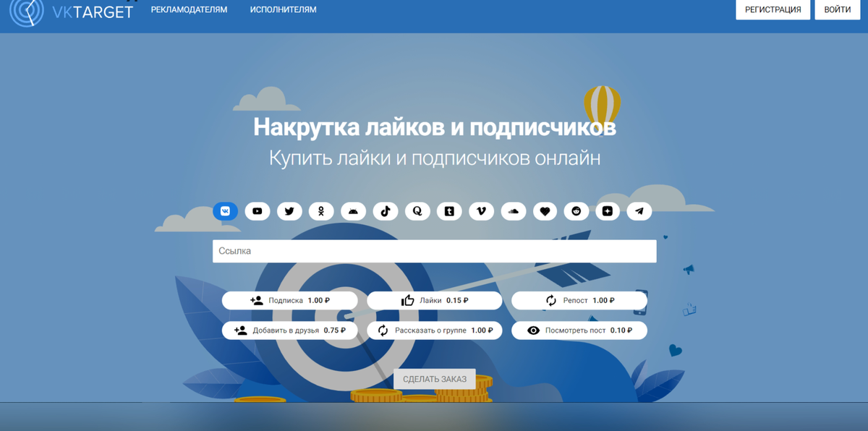Select the Twitter bird icon
Viewport: 868px width, 431px height.
289,211
